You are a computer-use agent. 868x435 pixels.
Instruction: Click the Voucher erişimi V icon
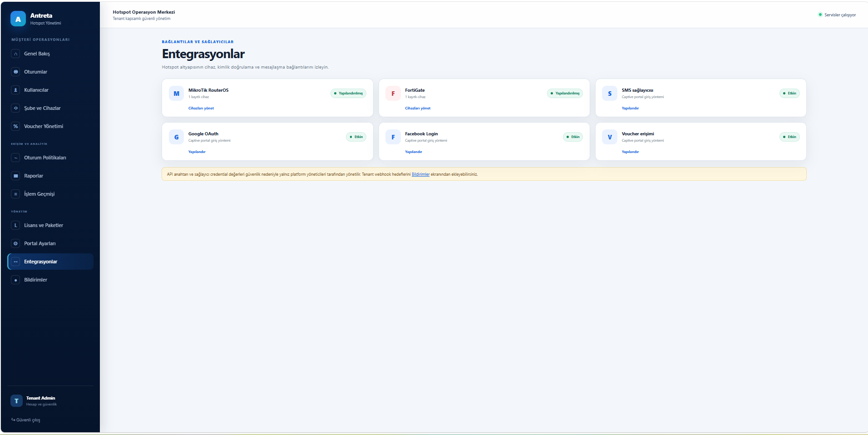(x=610, y=137)
